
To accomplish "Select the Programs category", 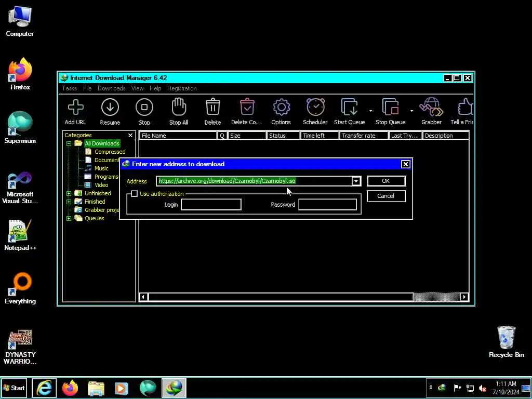I will [106, 177].
